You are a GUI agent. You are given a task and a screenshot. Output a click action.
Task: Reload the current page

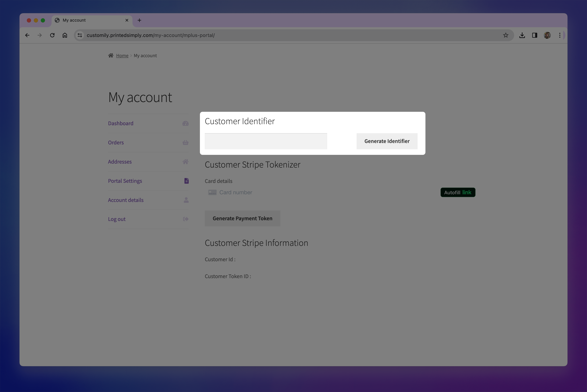(x=52, y=35)
